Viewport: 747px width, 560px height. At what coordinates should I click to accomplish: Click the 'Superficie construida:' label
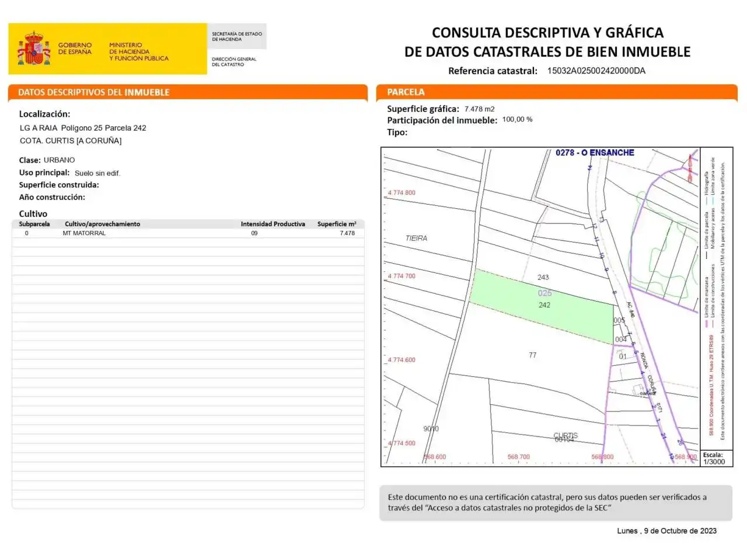pyautogui.click(x=59, y=185)
